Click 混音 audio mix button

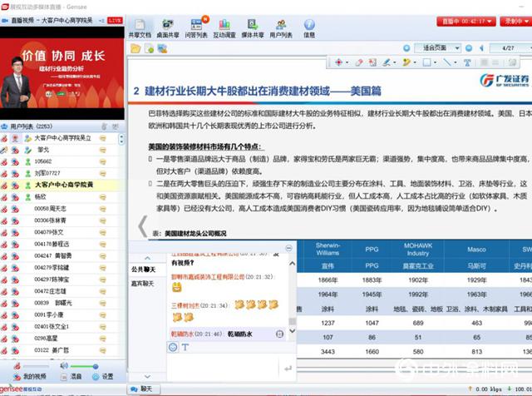pos(71,377)
